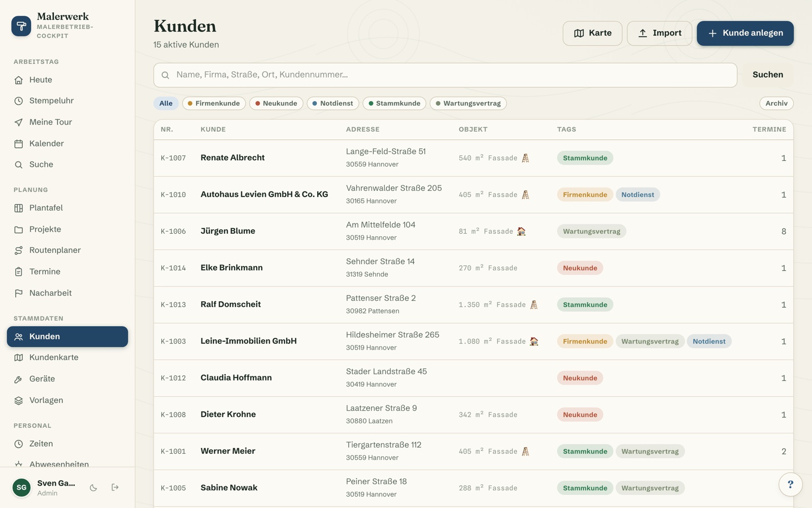Click the scaffold icon in Renate Albrecht's row
Screen dimensions: 812x508
pos(525,158)
